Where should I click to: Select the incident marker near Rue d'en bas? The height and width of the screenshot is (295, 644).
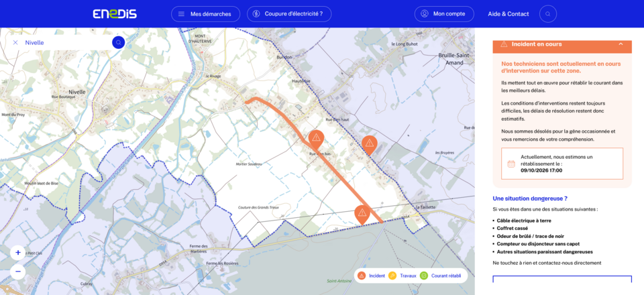tap(316, 139)
